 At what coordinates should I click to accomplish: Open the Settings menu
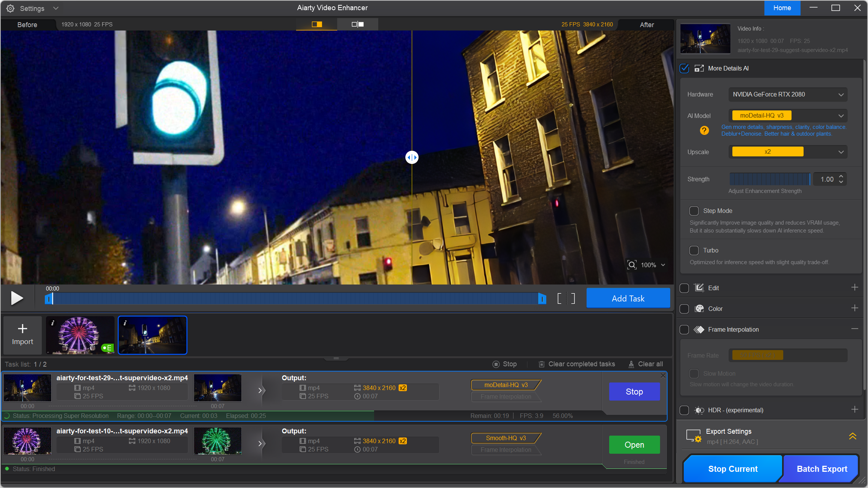tap(32, 8)
